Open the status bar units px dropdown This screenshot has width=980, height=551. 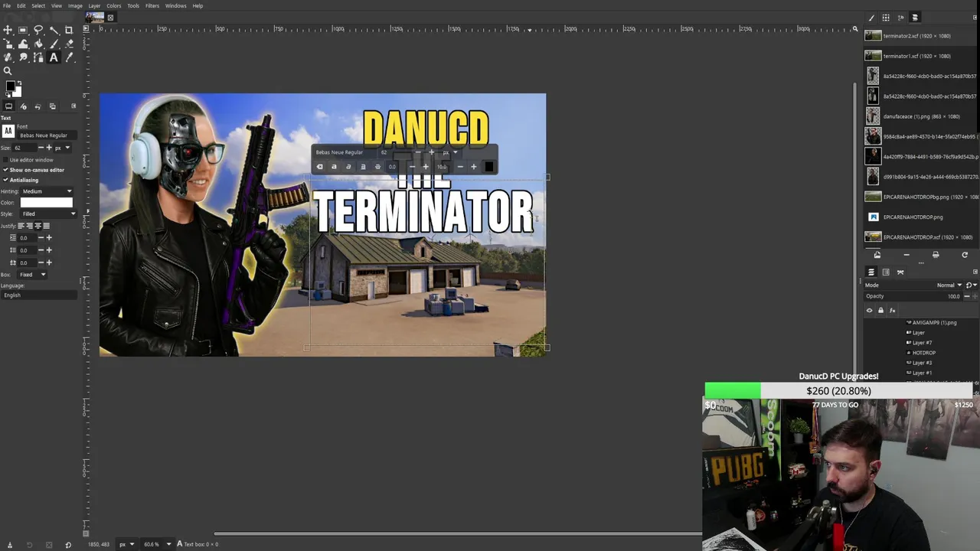point(126,544)
